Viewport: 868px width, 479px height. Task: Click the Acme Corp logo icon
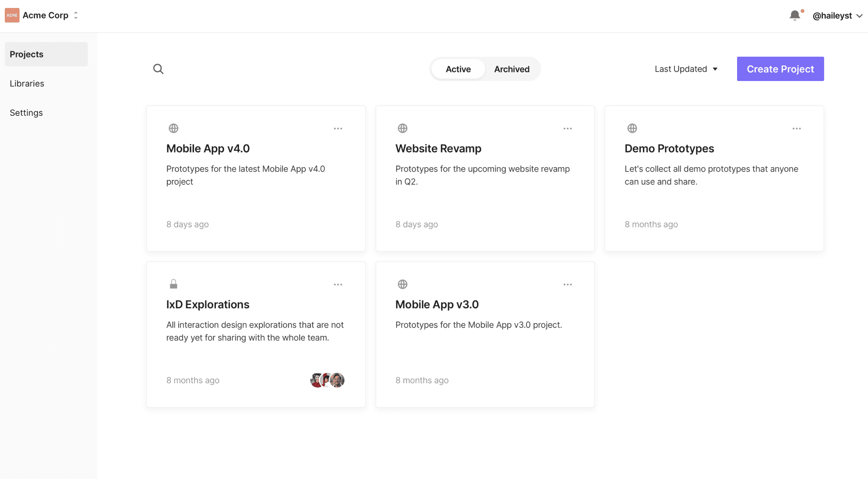12,15
